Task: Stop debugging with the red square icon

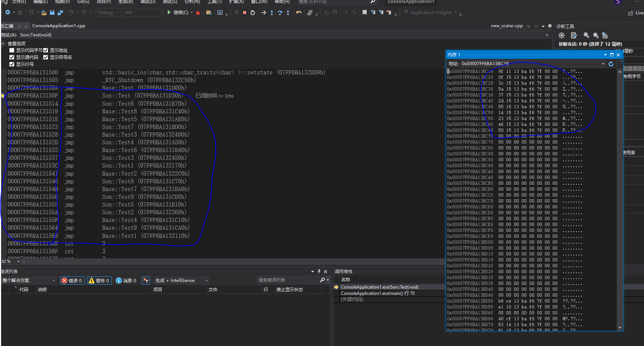Action: click(244, 13)
